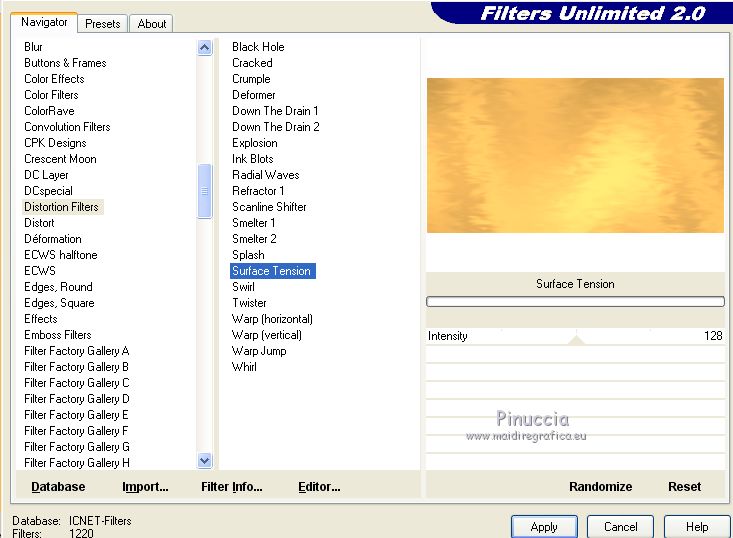Choose the Twister filter
Viewport: 733px width, 538px height.
249,303
